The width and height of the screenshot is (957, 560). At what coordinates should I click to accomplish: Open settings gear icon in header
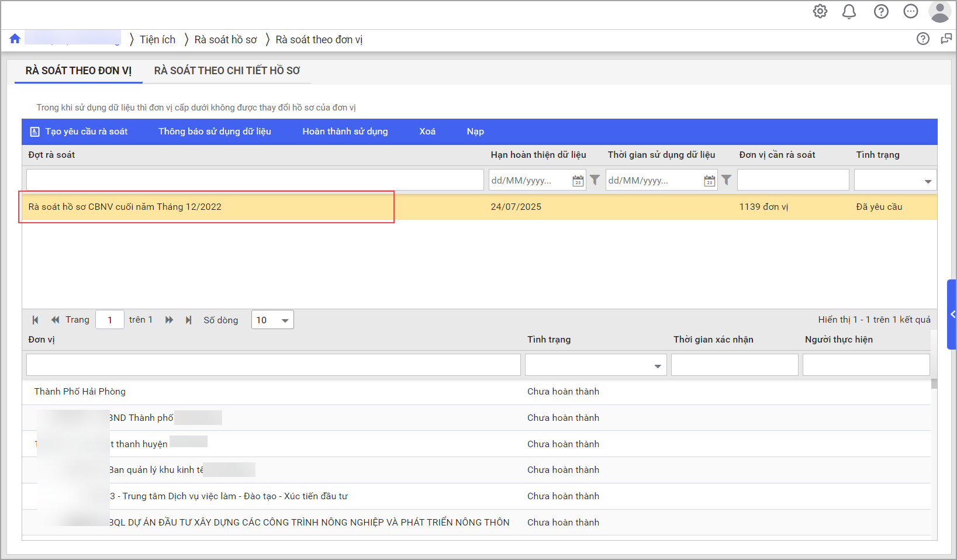click(820, 11)
